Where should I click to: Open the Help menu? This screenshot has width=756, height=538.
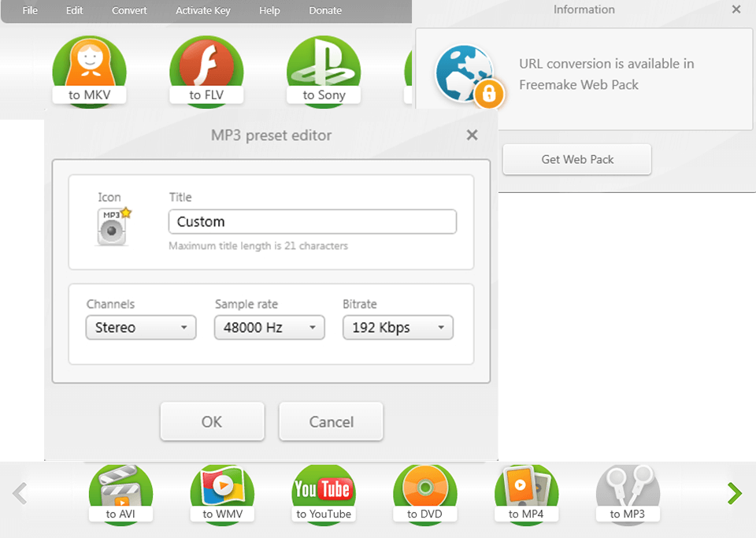coord(269,11)
